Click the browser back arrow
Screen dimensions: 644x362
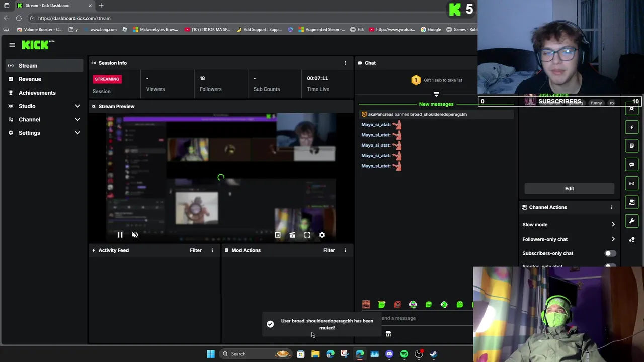coord(7,18)
